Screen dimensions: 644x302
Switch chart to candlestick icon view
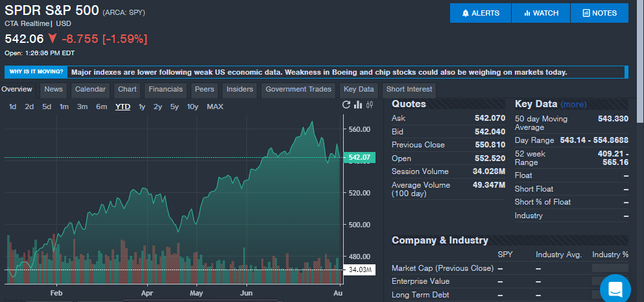370,105
